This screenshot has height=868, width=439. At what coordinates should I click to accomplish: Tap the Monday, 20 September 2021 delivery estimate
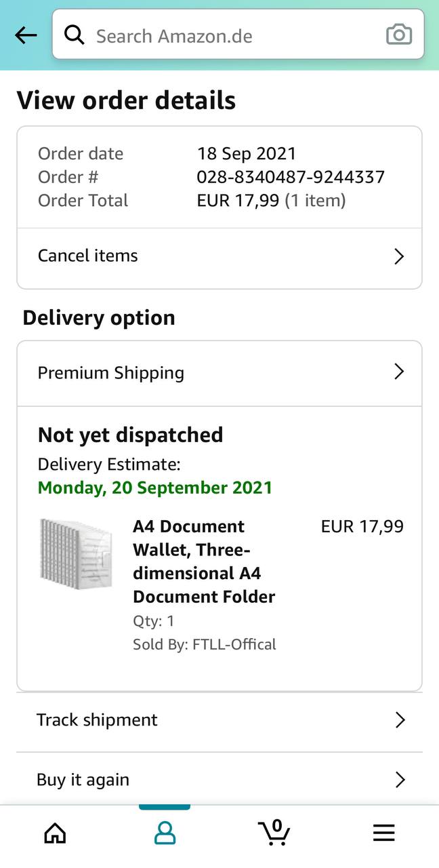[x=155, y=488]
